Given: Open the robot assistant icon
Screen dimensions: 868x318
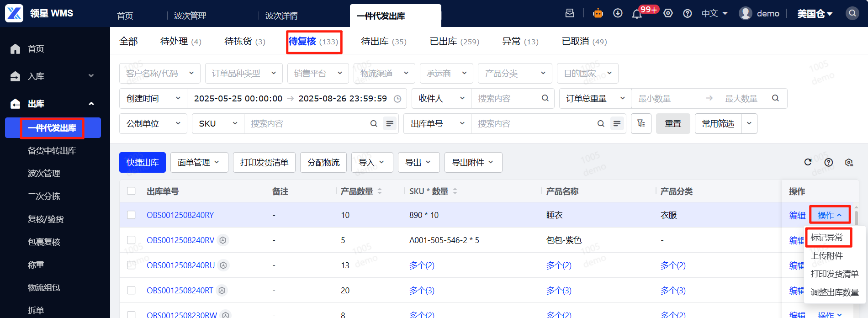Looking at the screenshot, I should pos(598,13).
